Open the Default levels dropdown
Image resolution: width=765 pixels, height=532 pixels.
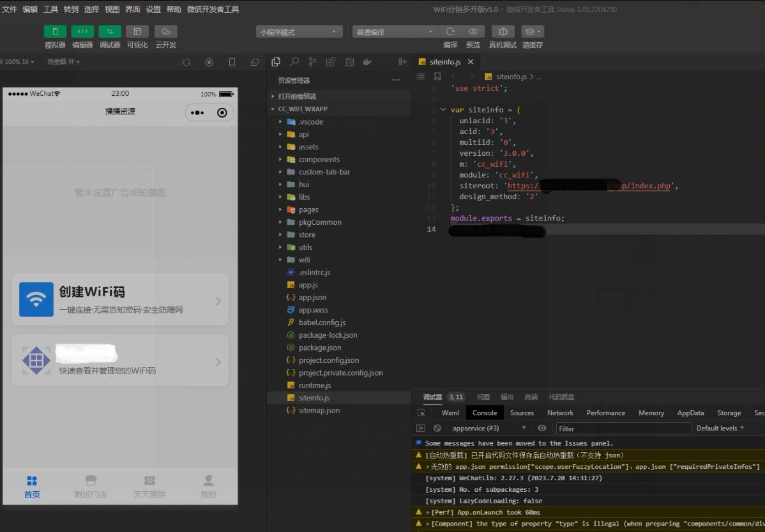pos(720,428)
